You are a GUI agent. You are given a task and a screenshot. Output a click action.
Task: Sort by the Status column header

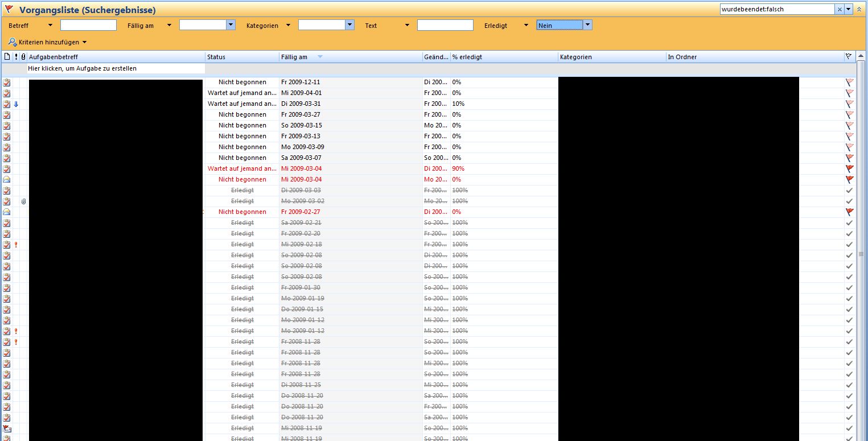[241, 57]
